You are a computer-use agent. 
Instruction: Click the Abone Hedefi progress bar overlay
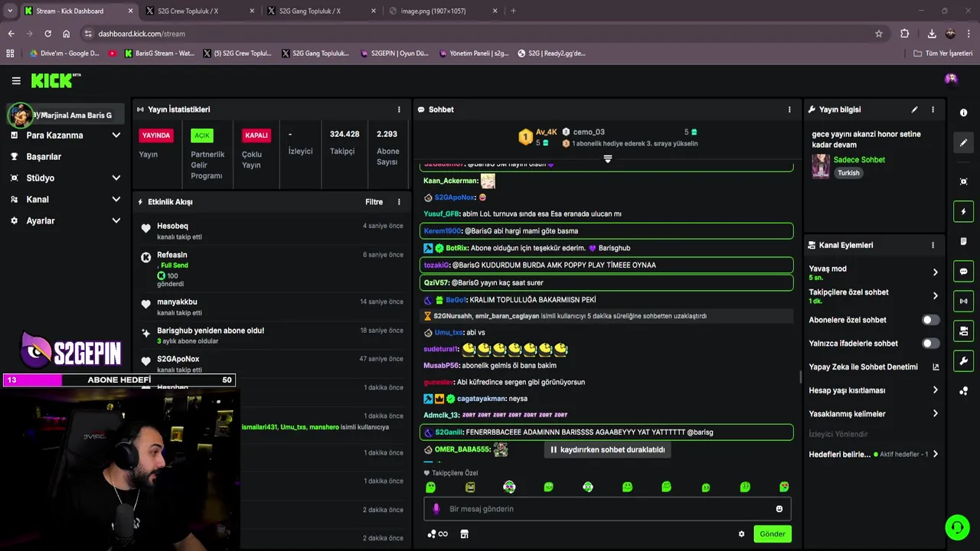click(119, 380)
